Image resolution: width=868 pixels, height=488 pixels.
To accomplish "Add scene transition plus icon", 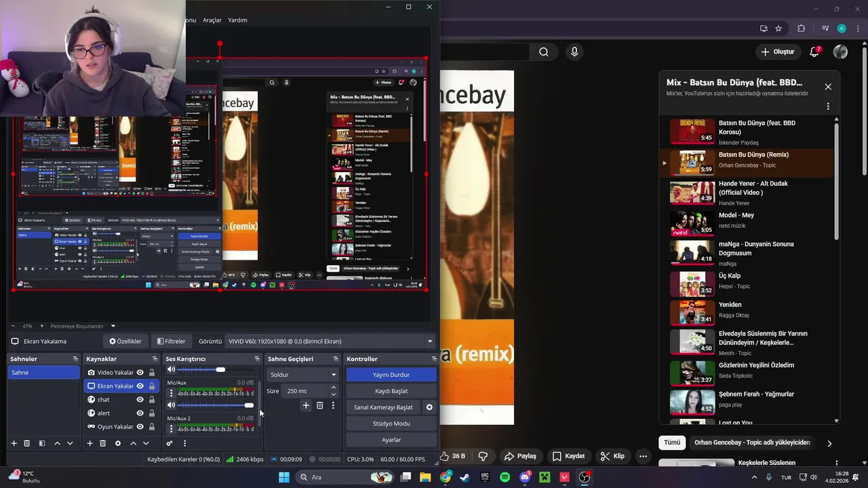I will (306, 405).
